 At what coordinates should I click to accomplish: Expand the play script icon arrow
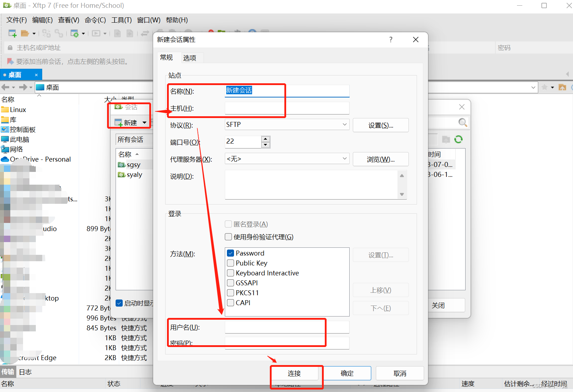click(x=105, y=34)
